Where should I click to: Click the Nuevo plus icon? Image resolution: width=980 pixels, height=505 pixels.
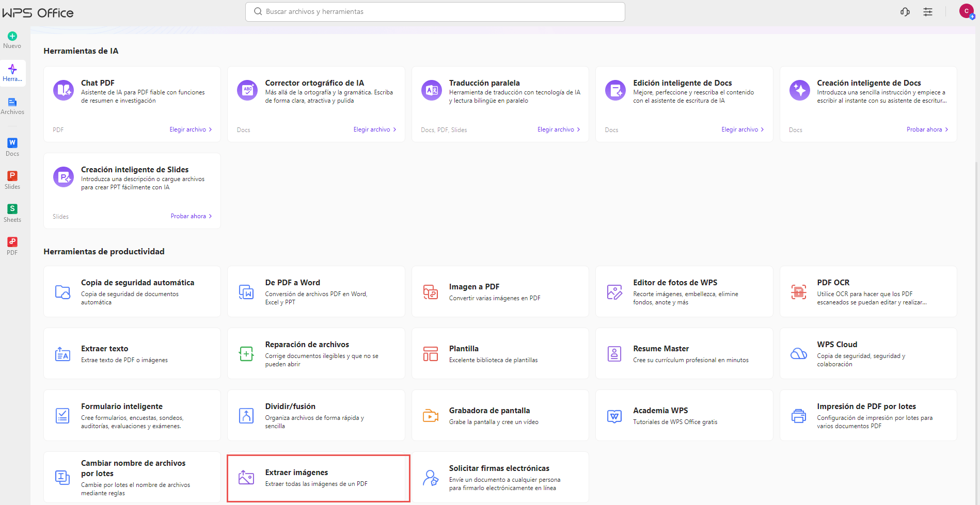pos(12,36)
